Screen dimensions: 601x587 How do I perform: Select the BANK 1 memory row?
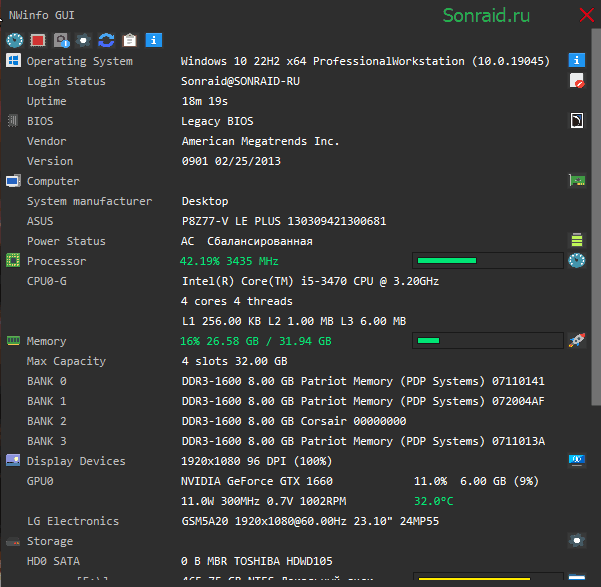[x=286, y=401]
